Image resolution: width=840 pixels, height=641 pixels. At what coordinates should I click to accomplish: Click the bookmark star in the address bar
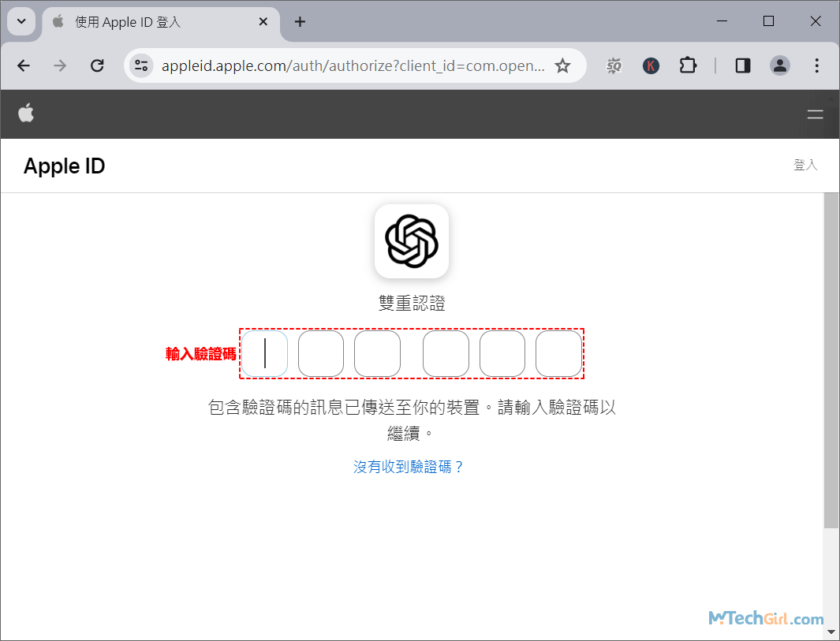(x=563, y=65)
